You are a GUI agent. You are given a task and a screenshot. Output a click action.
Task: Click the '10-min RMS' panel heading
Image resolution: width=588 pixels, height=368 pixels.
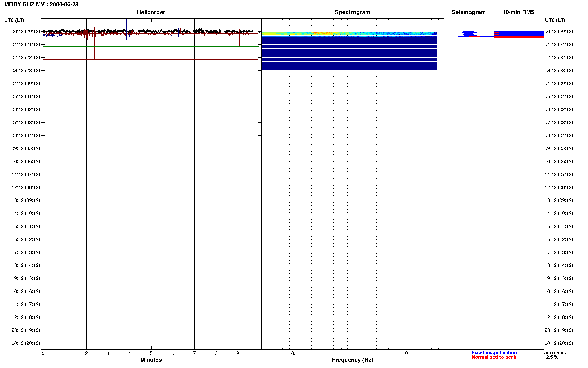[518, 12]
